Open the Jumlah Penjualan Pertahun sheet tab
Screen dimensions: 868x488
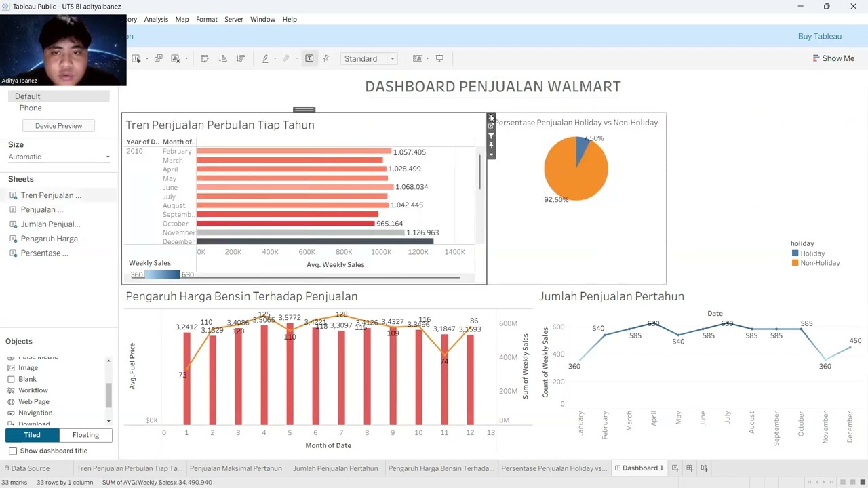tap(335, 468)
